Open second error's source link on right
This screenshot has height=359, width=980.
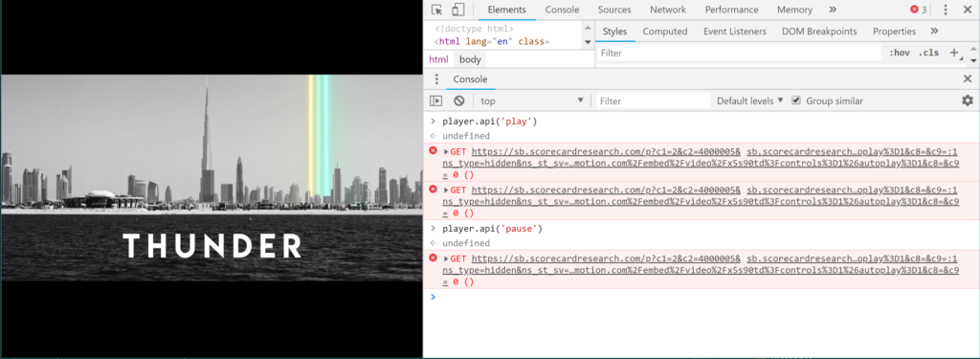(852, 190)
